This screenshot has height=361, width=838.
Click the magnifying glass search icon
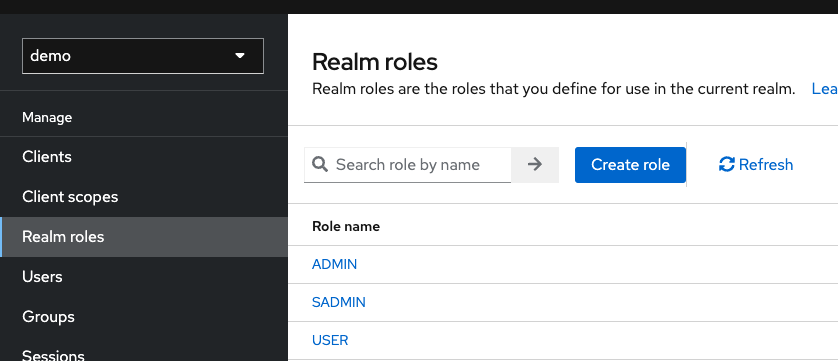320,164
